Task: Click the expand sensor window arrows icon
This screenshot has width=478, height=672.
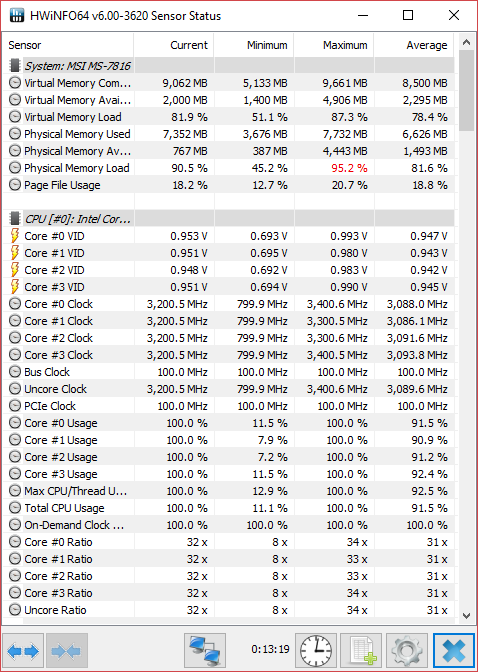Action: 23,651
